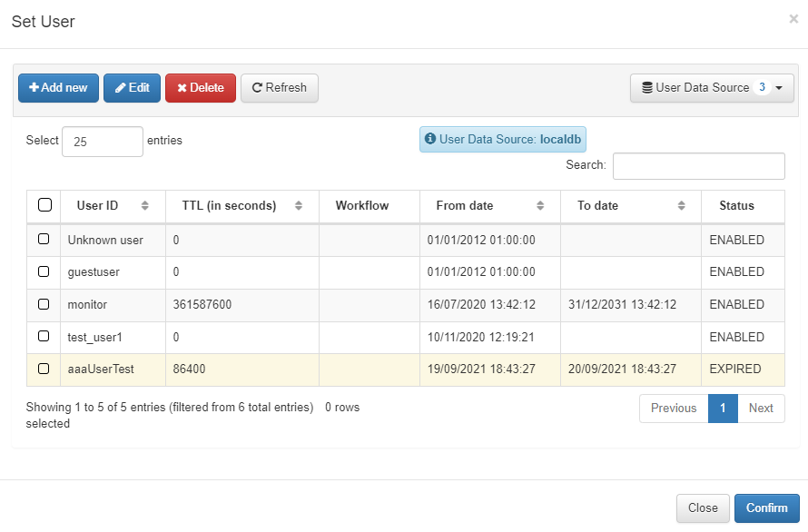Screen dimensions: 808x532
Task: Go to page 1 in pagination
Action: point(723,409)
